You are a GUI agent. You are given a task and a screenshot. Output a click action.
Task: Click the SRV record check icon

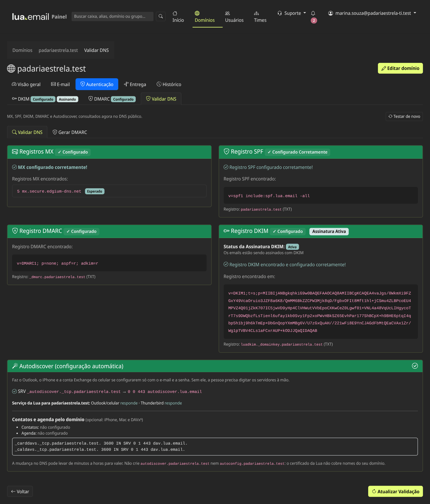click(x=15, y=391)
